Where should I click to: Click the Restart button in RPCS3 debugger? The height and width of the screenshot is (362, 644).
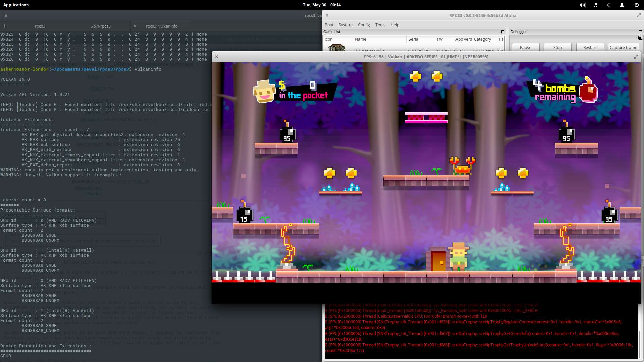click(590, 47)
